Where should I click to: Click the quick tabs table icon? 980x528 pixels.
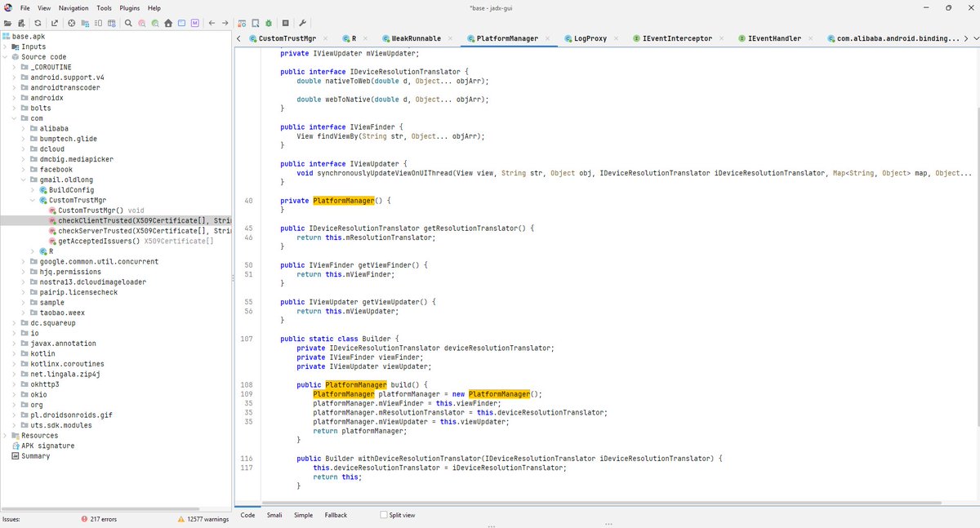point(111,23)
